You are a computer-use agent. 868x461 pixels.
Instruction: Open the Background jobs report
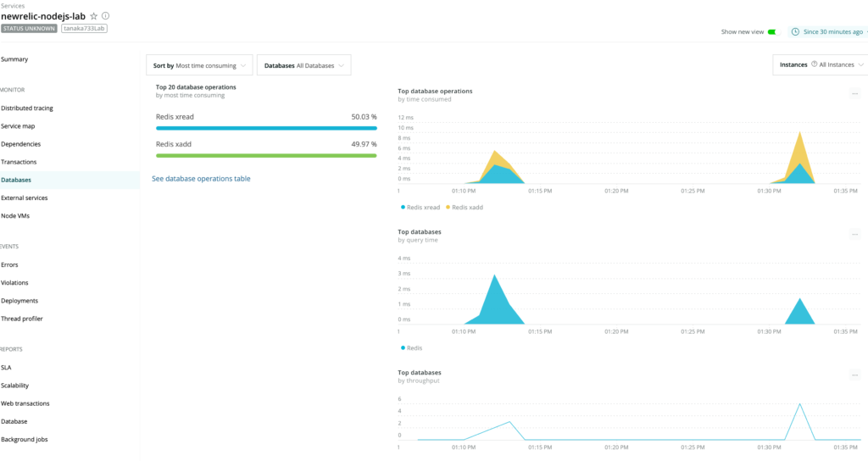tap(25, 440)
